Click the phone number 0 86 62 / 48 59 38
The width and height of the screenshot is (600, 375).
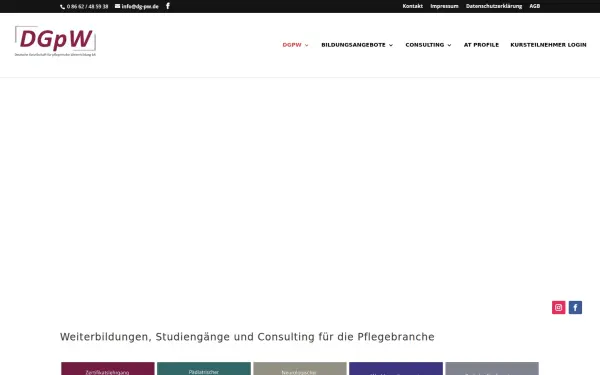point(87,7)
